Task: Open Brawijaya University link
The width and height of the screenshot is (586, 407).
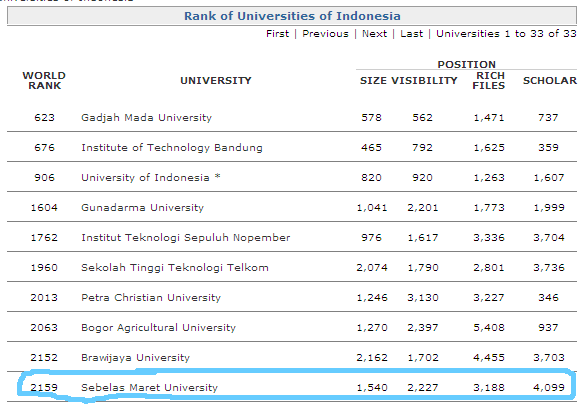Action: click(x=135, y=358)
